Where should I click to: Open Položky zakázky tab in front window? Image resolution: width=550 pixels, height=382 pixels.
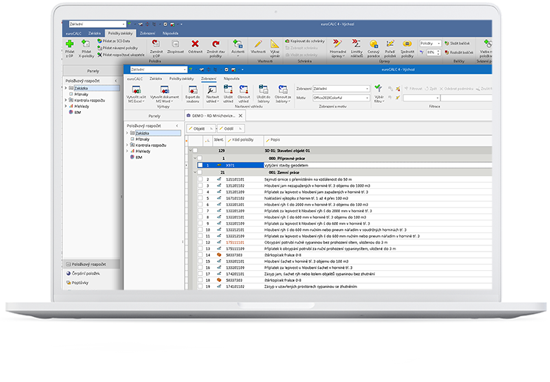pyautogui.click(x=181, y=79)
